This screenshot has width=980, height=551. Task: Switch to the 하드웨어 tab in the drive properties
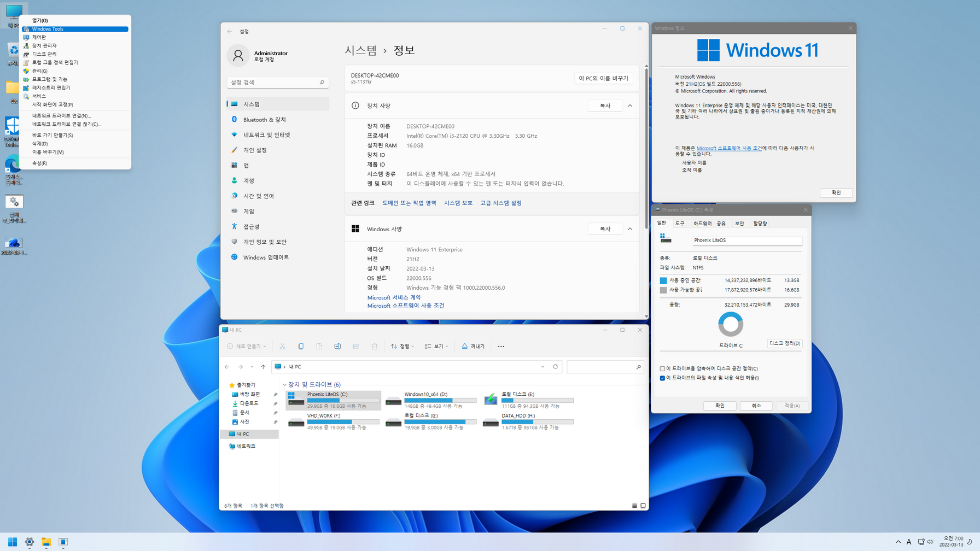coord(702,224)
